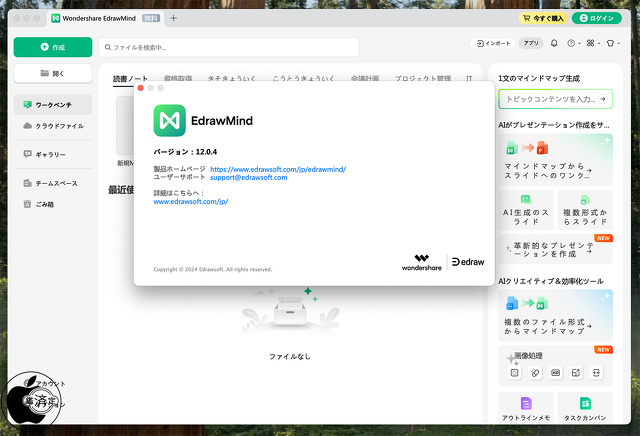Open the タスクカンバン tool
Screen dimensions: 640x436
tap(585, 408)
